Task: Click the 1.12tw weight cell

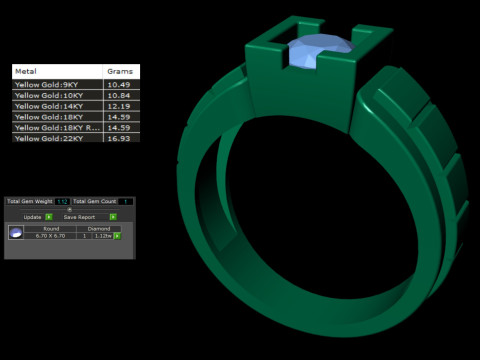Action: tap(103, 236)
